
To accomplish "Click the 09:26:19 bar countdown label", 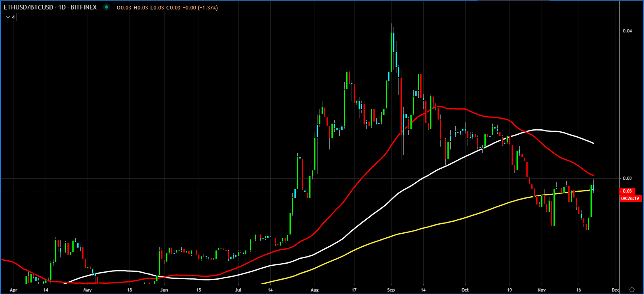I will point(631,198).
